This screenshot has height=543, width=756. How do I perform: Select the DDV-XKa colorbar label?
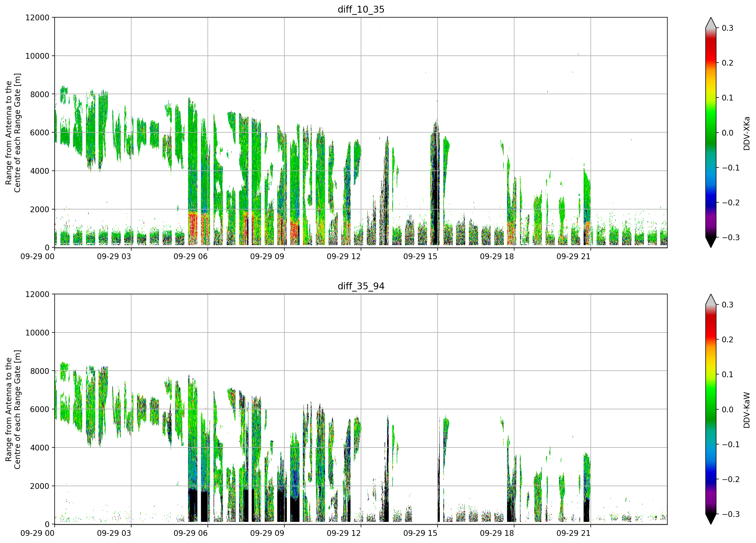pos(747,133)
